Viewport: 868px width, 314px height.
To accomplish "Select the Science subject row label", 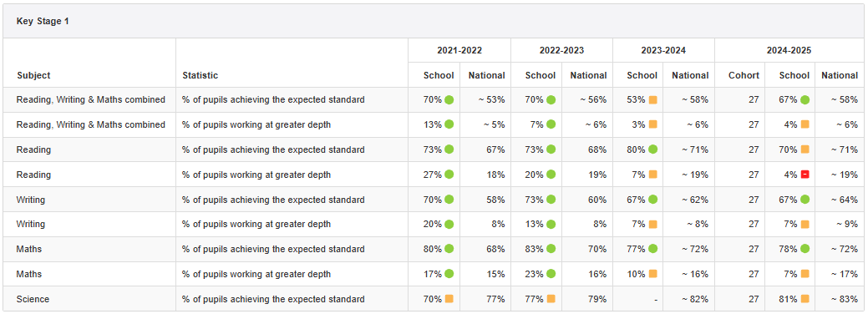I will click(33, 299).
